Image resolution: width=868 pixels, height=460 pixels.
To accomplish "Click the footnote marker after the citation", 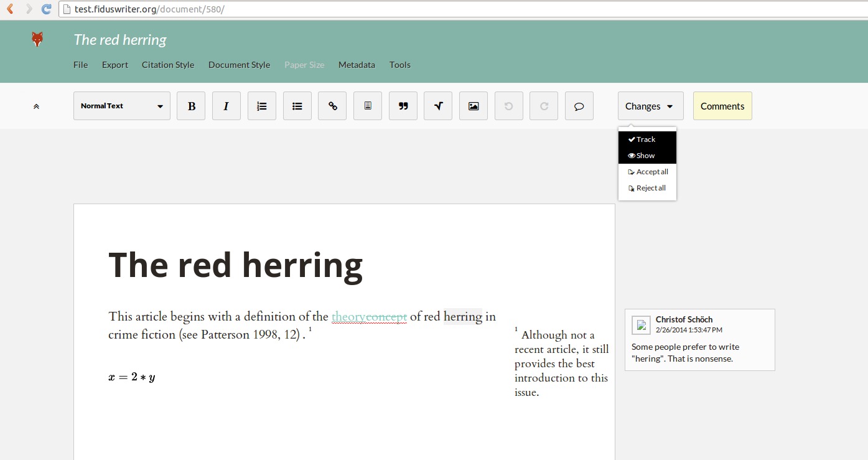I will coord(310,329).
